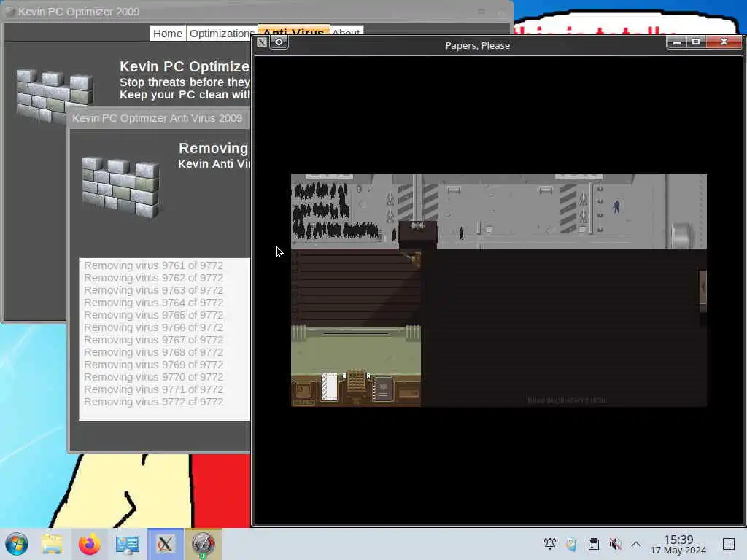Click the Kevin PC Optimizer 2009 title bar
The height and width of the screenshot is (560, 747).
(x=257, y=11)
